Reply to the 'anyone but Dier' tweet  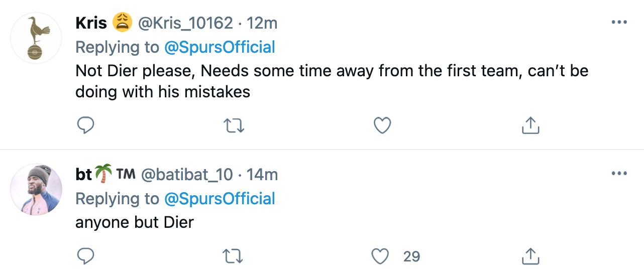(x=85, y=256)
